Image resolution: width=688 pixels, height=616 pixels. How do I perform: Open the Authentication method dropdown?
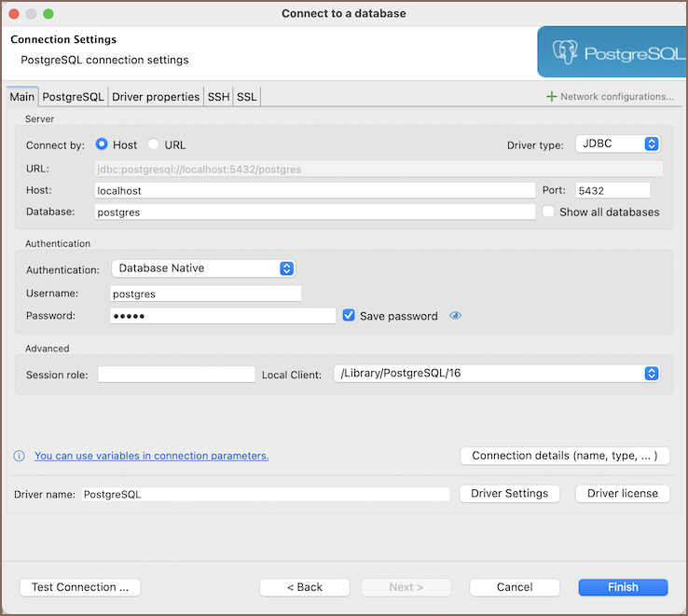(x=203, y=268)
